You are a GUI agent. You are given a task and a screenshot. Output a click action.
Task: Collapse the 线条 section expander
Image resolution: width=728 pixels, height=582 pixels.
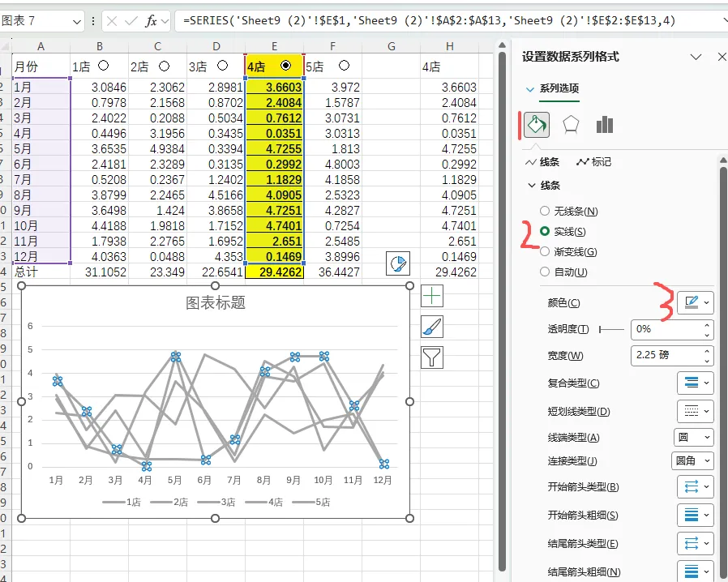click(532, 186)
